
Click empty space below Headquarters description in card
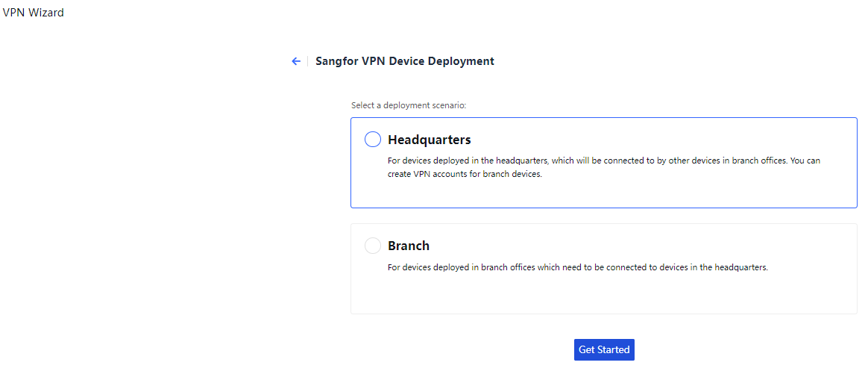coord(604,193)
